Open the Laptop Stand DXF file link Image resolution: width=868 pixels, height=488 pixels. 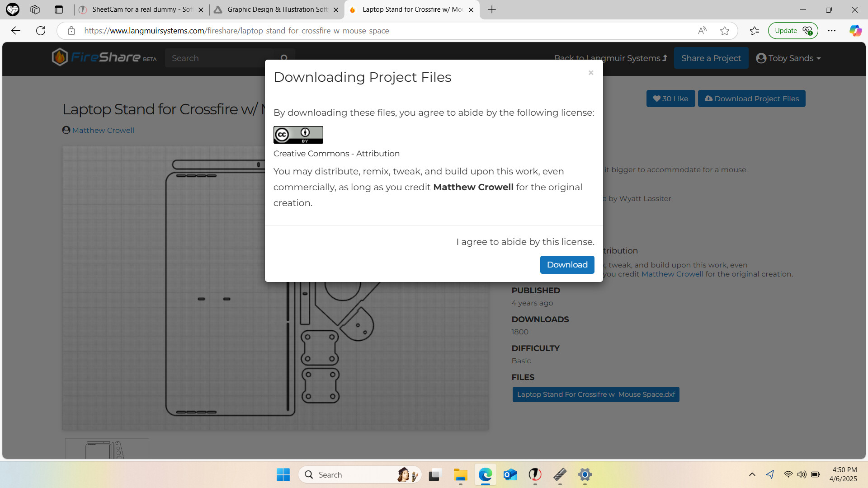pos(596,394)
